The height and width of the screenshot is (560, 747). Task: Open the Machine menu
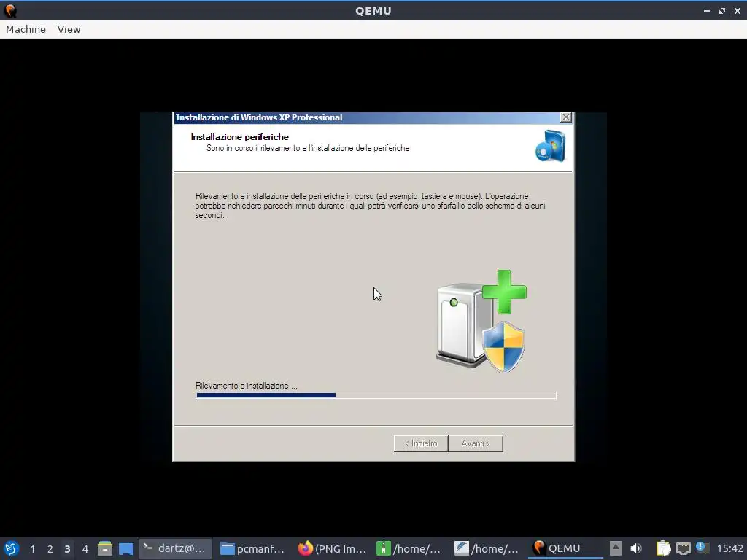[26, 29]
